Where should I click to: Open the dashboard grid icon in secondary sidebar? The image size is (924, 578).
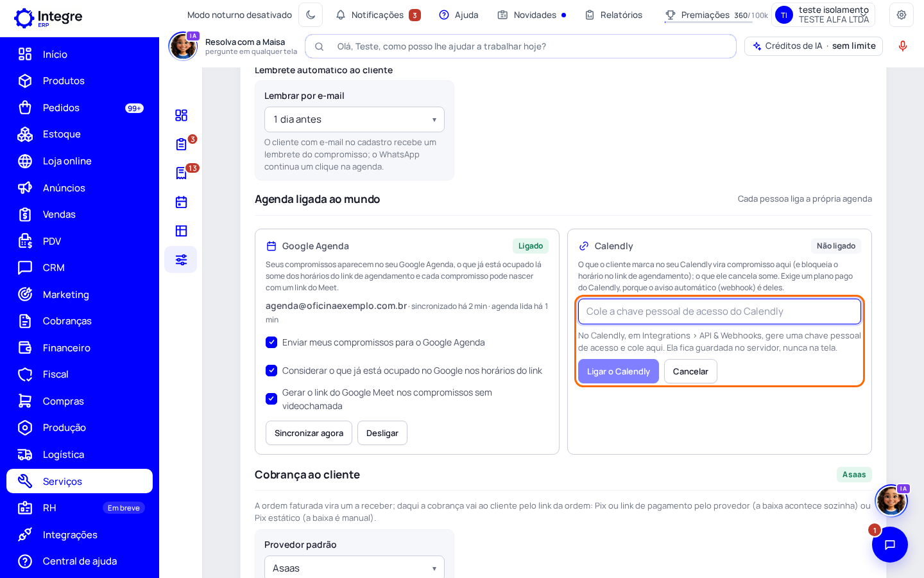click(181, 115)
